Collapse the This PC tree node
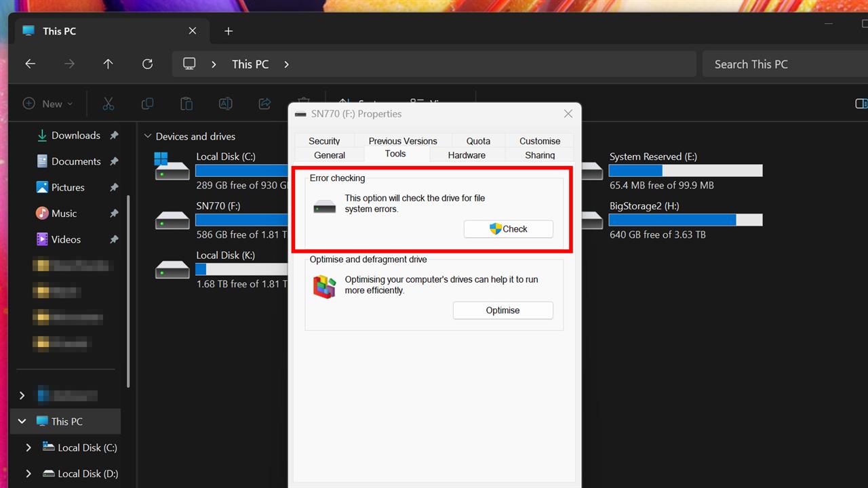 point(22,421)
